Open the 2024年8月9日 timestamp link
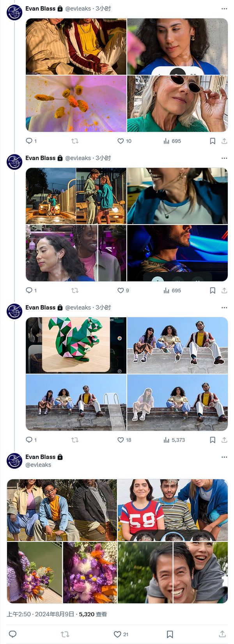Screen dimensions: 234x644 point(55,614)
